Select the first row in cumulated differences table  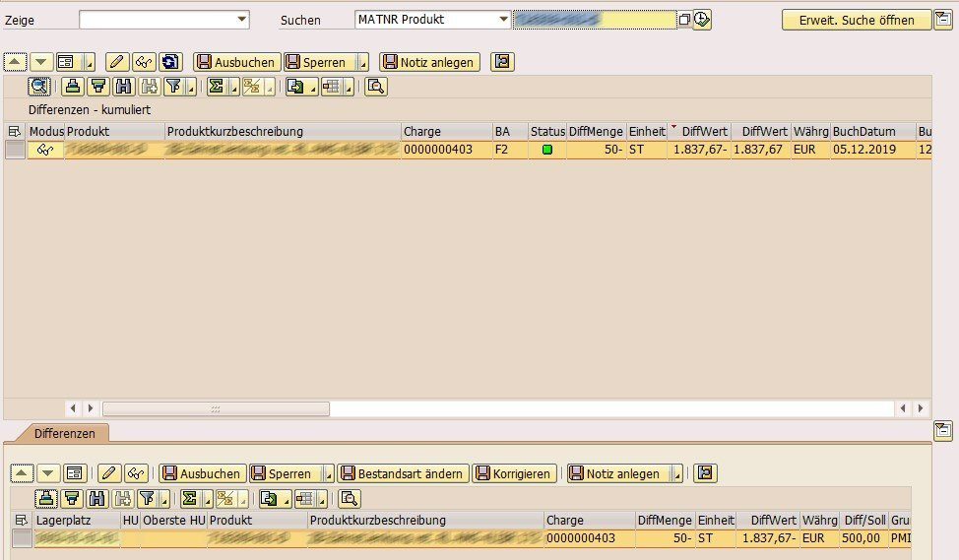pos(15,150)
